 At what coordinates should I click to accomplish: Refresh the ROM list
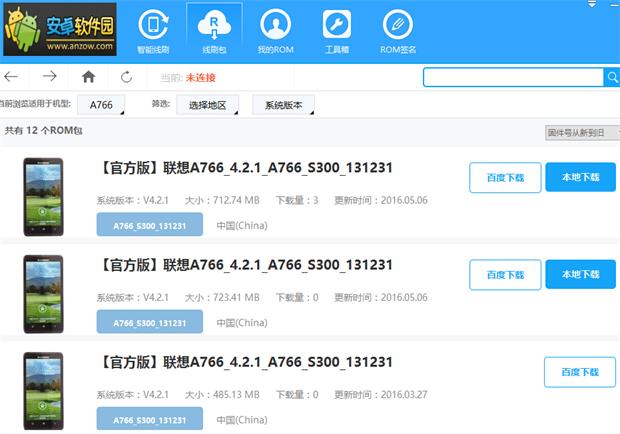click(126, 77)
